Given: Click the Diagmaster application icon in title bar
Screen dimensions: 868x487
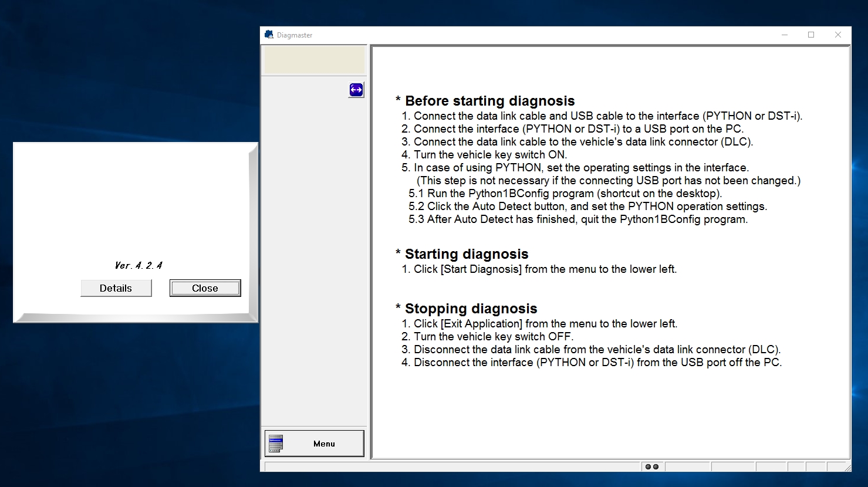Looking at the screenshot, I should pos(268,35).
